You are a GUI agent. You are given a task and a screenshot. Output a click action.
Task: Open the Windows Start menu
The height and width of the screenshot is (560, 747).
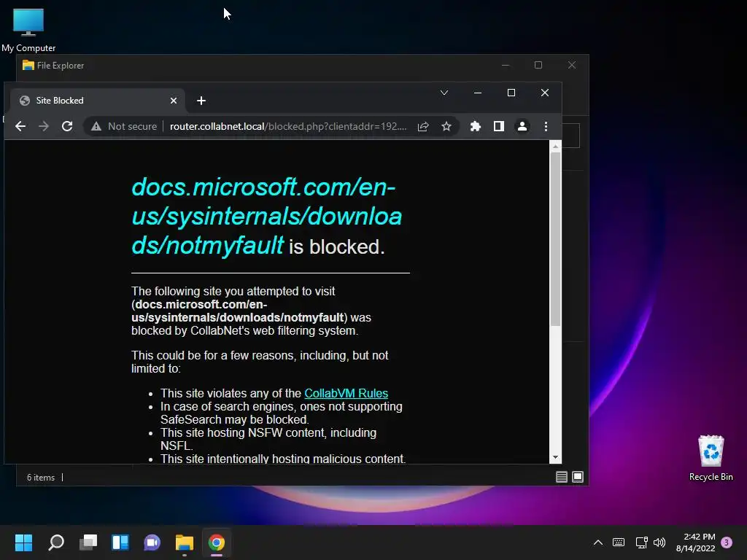coord(23,542)
